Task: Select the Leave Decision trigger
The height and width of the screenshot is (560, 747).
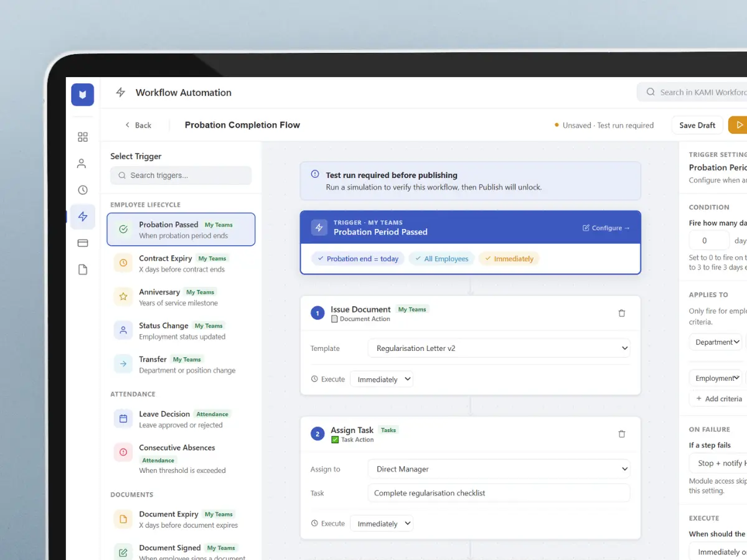Action: pos(181,419)
